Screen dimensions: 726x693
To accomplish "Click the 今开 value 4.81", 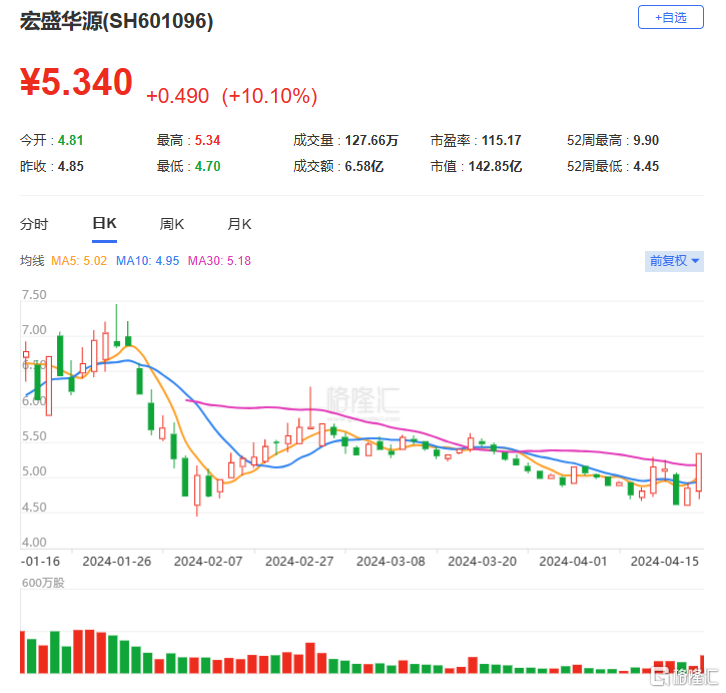I will tap(70, 140).
